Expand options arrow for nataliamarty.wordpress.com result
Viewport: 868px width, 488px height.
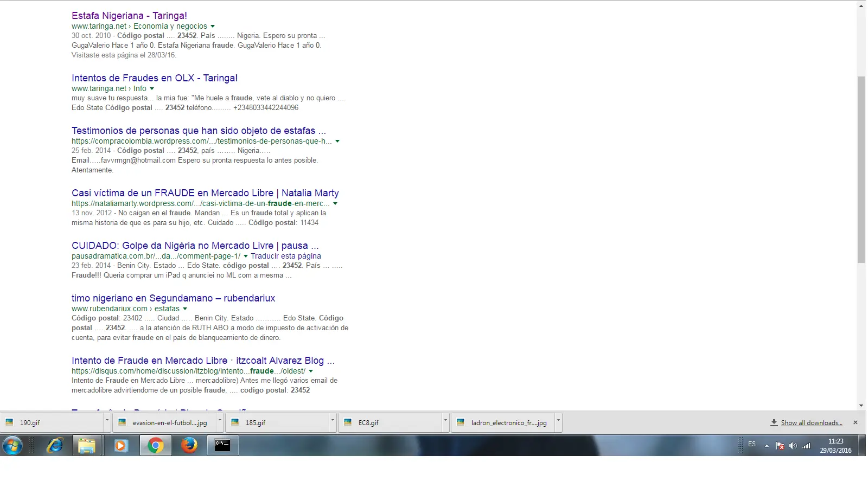click(x=335, y=203)
